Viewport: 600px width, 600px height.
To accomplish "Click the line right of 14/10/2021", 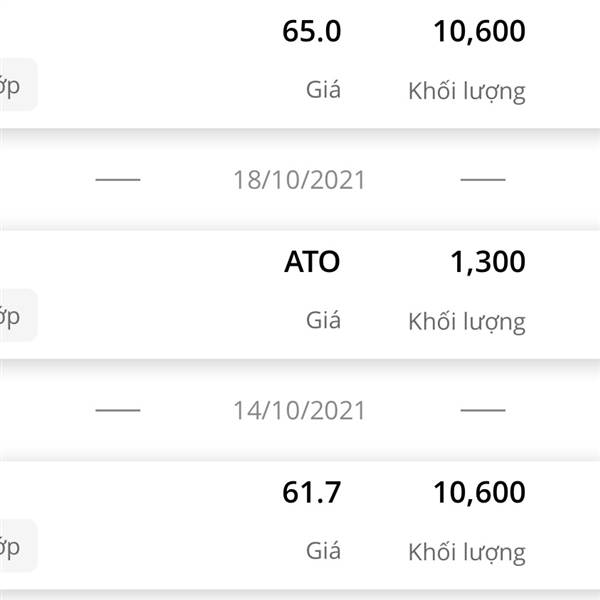I will pyautogui.click(x=483, y=410).
